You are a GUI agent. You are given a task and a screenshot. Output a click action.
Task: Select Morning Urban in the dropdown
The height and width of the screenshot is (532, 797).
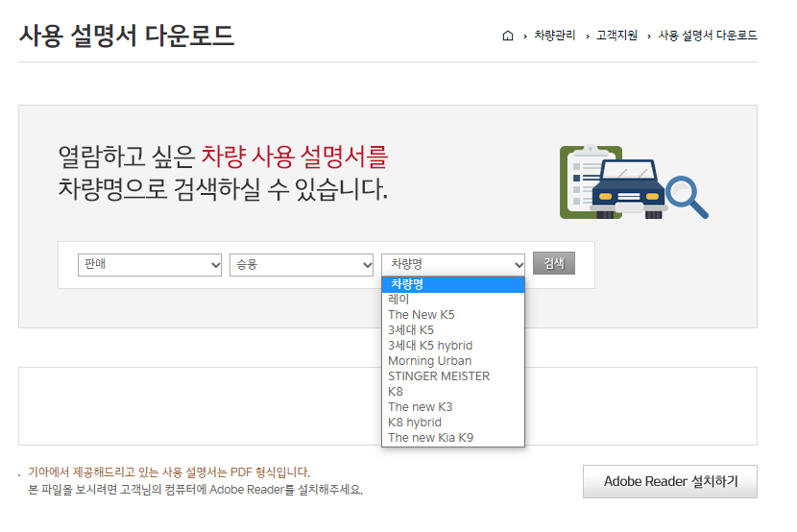(x=453, y=361)
